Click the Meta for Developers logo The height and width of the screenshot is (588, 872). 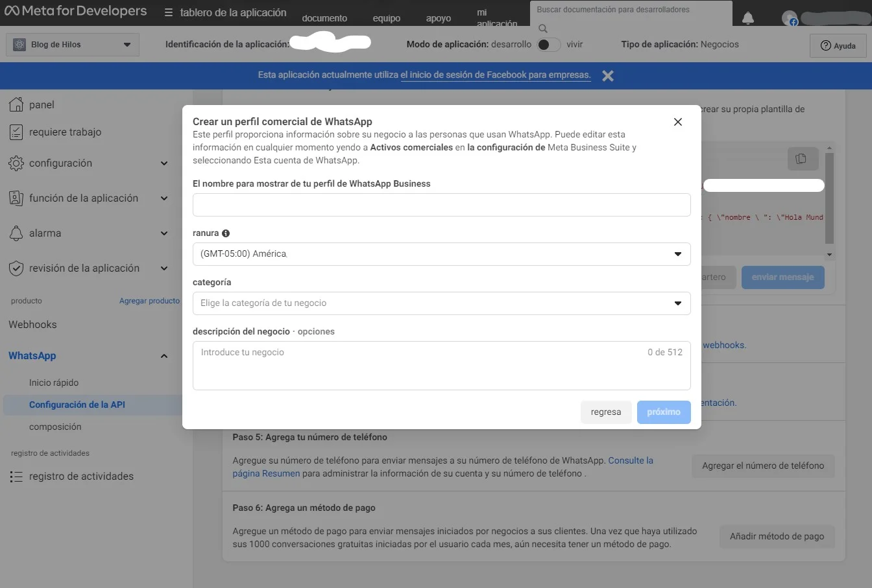[75, 11]
